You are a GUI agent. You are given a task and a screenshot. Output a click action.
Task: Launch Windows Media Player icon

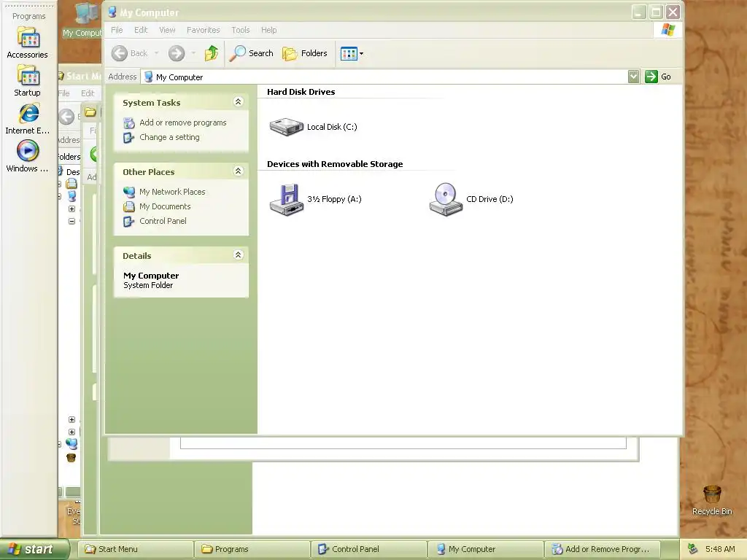(28, 152)
